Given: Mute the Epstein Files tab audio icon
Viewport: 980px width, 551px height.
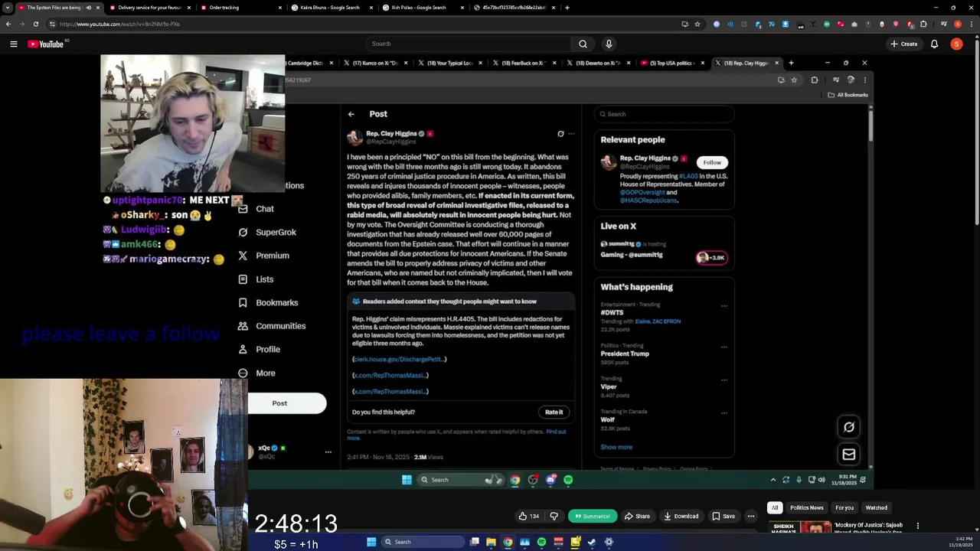Looking at the screenshot, I should pos(88,8).
